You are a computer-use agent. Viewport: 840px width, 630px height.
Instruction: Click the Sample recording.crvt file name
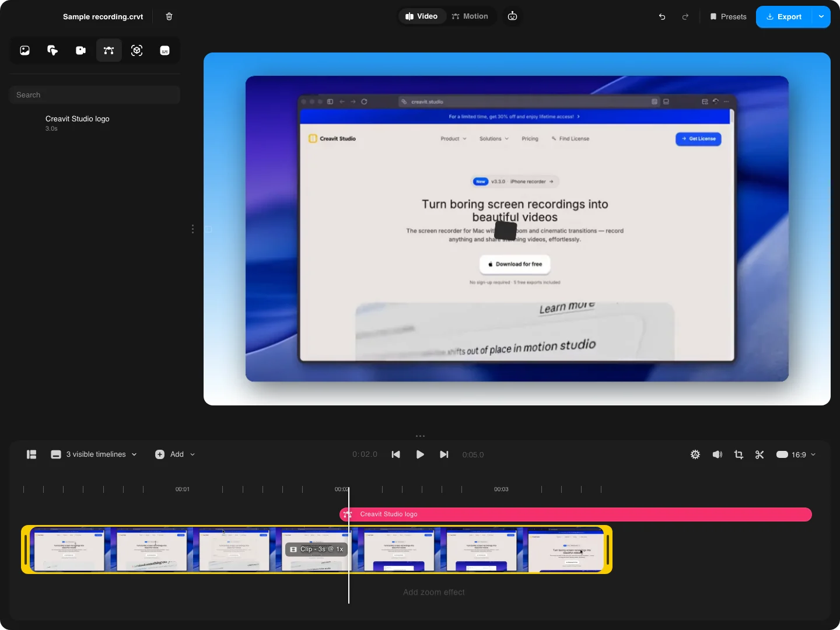pyautogui.click(x=103, y=16)
